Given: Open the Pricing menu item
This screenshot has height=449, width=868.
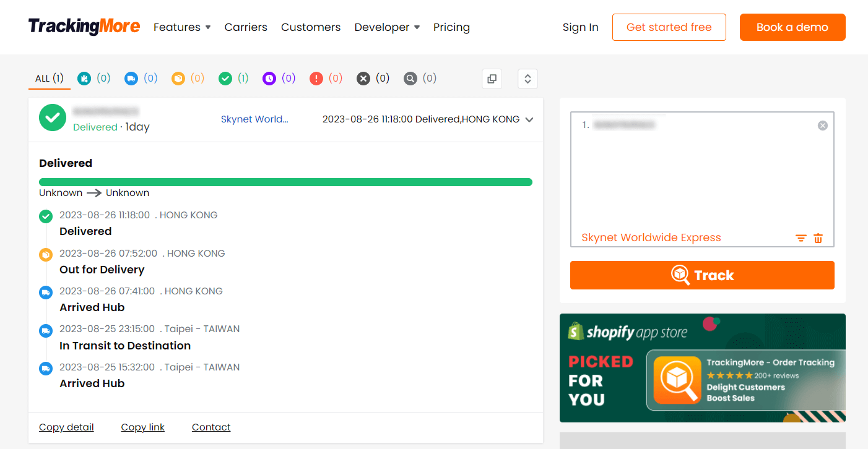Looking at the screenshot, I should pyautogui.click(x=451, y=27).
